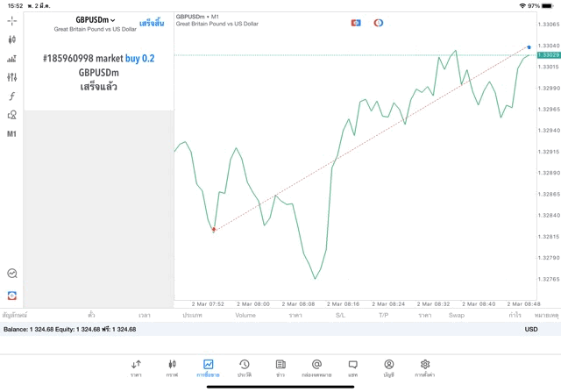Open chart settings sliders icon
The height and width of the screenshot is (392, 561).
pos(11,77)
